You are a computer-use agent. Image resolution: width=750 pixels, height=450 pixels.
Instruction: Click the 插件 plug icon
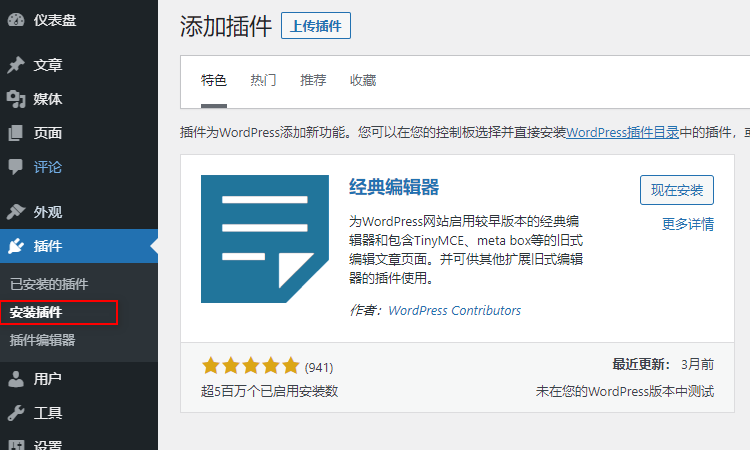[x=16, y=246]
